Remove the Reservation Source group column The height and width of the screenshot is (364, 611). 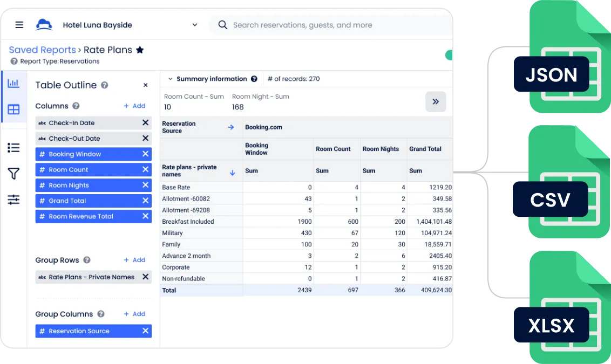tap(145, 331)
